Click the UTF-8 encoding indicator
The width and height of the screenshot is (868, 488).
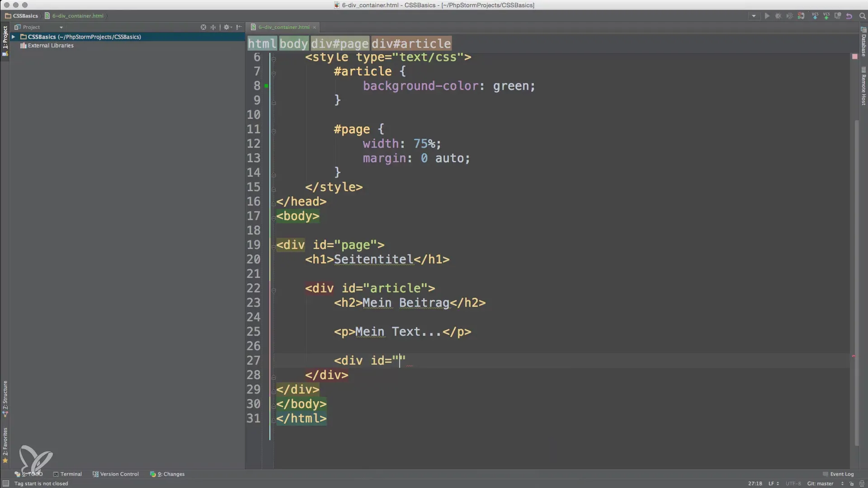(793, 483)
